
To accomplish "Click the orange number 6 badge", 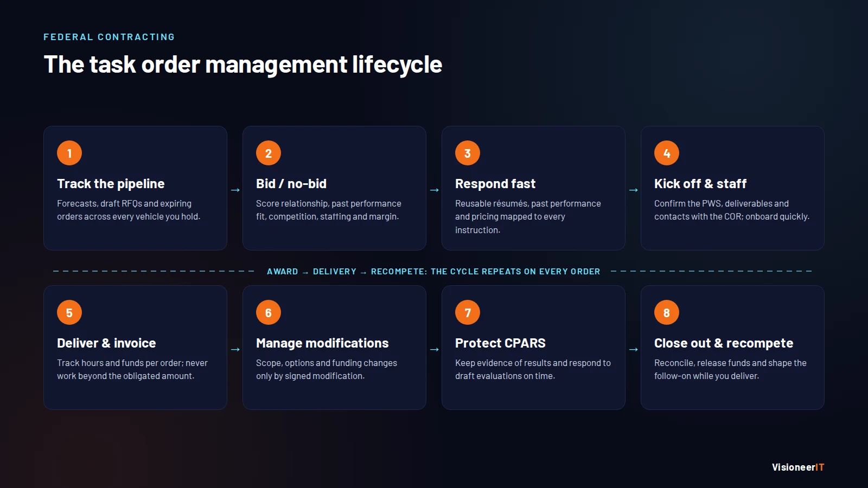I will [269, 312].
